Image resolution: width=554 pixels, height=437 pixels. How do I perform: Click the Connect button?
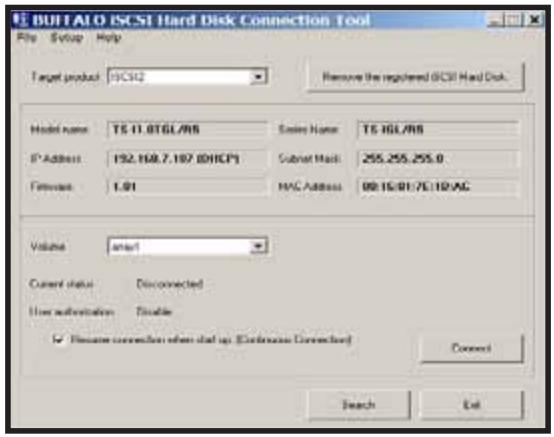click(472, 348)
